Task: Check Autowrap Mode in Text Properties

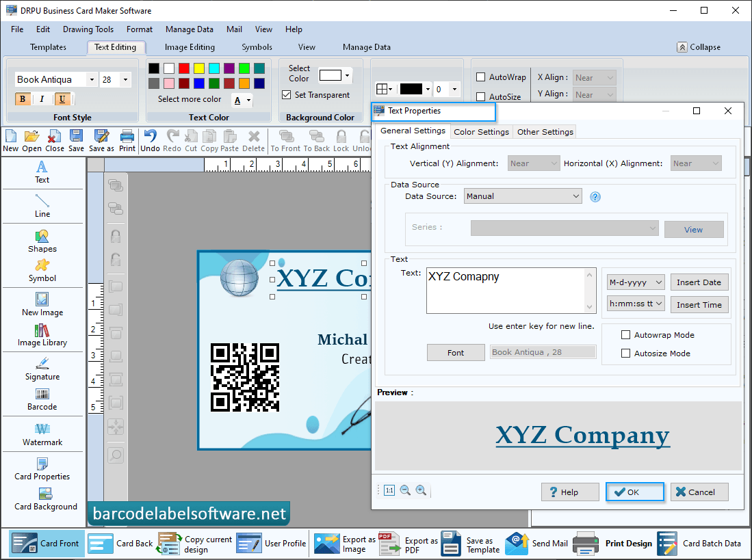Action: (x=626, y=335)
